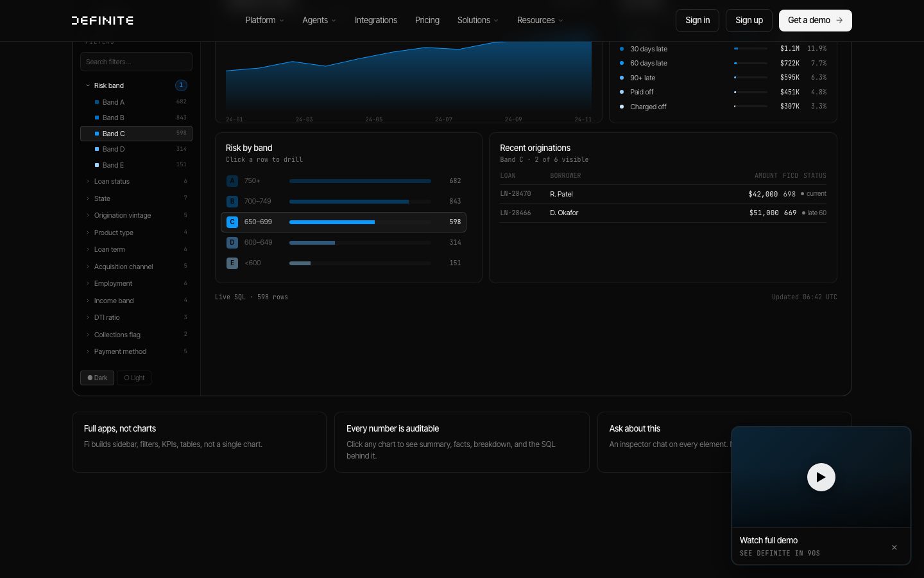Image resolution: width=924 pixels, height=578 pixels.
Task: Switch to Dark theme
Action: 97,378
